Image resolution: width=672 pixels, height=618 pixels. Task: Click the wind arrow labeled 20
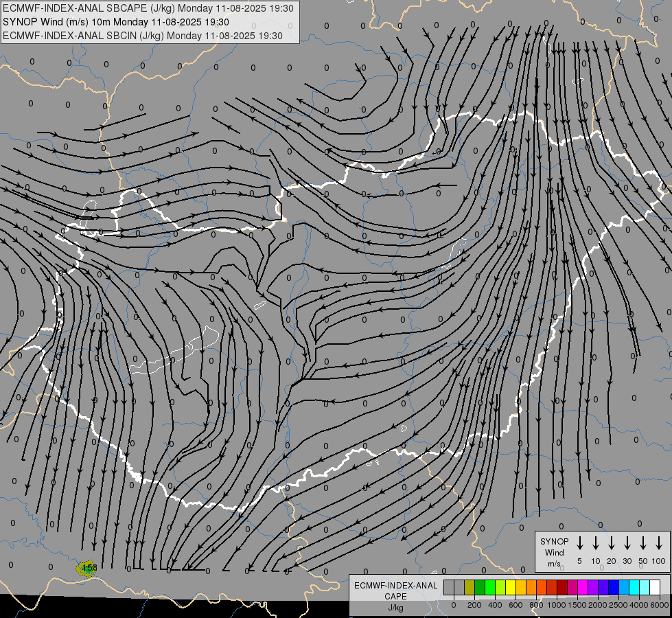pyautogui.click(x=612, y=543)
